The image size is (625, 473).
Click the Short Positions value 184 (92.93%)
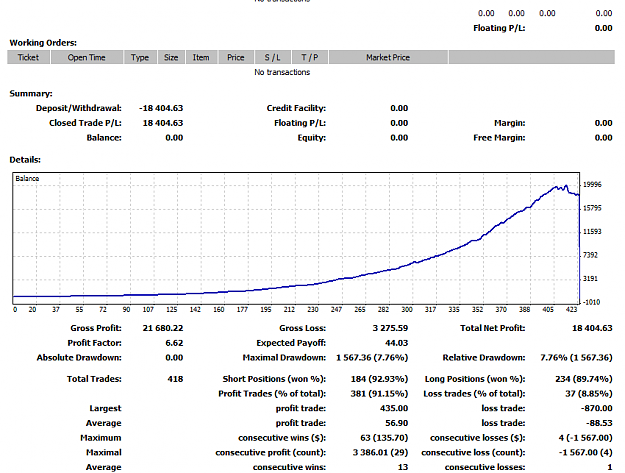[x=379, y=379]
